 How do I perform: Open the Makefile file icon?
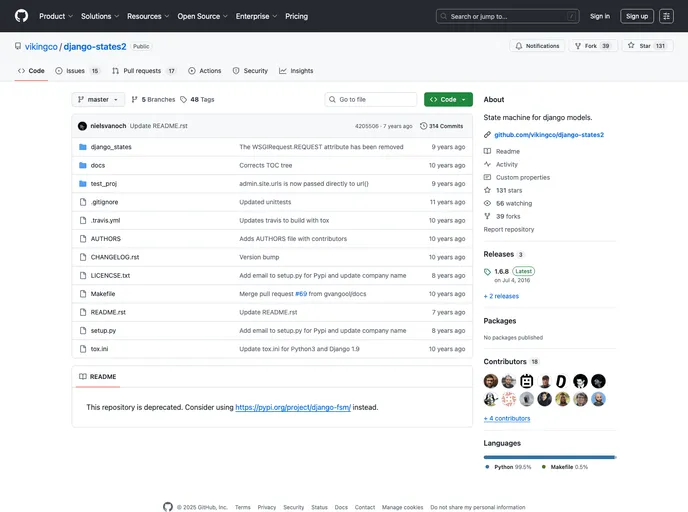click(82, 294)
